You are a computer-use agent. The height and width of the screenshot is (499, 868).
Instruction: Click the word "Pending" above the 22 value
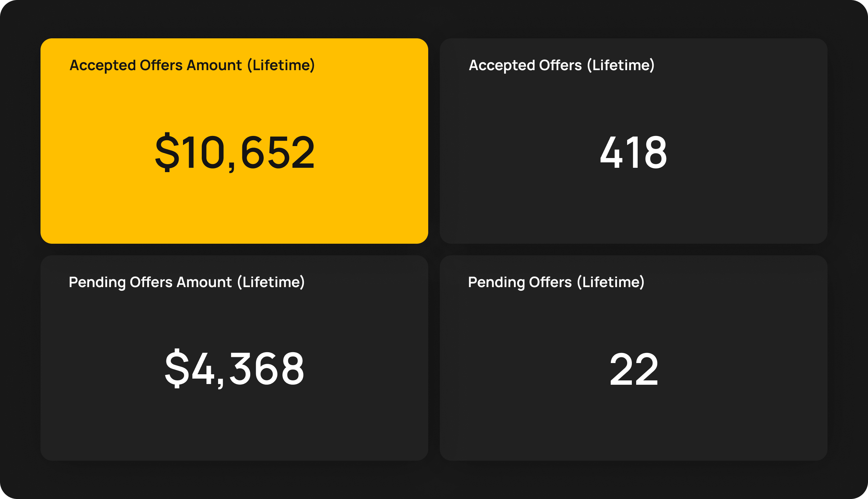point(496,282)
